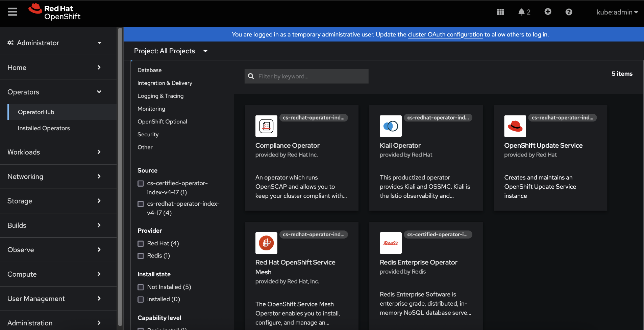Click the plus import icon in header
Viewport: 644px width, 330px height.
[548, 12]
